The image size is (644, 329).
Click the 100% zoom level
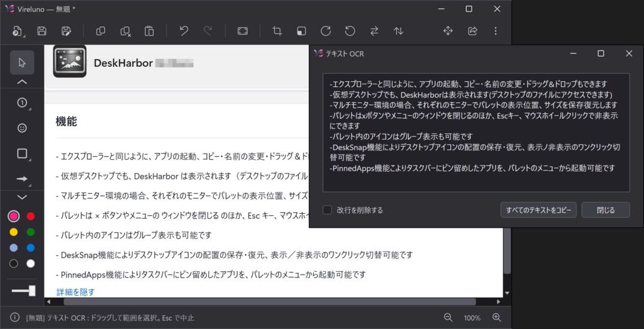coord(472,318)
